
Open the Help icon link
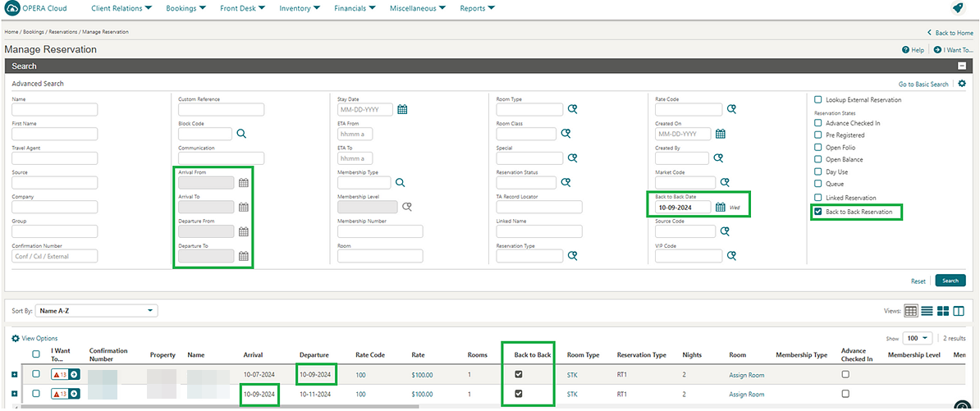(905, 50)
